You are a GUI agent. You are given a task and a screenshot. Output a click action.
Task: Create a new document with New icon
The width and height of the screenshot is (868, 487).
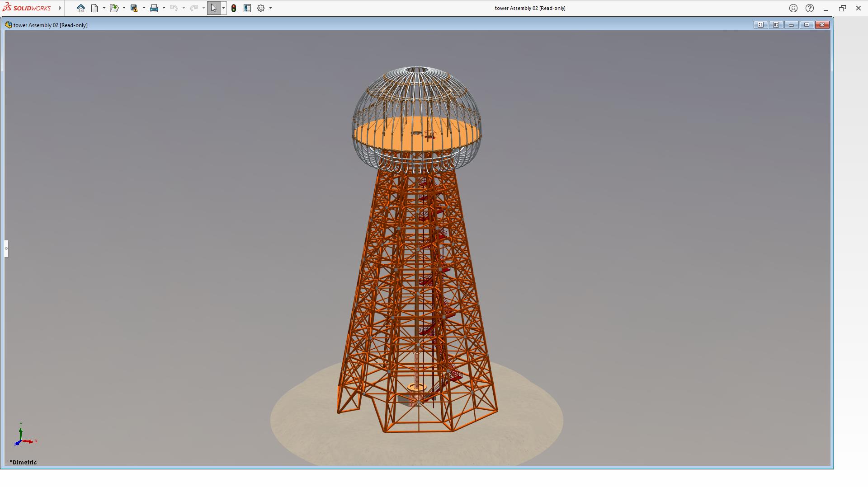pyautogui.click(x=94, y=8)
